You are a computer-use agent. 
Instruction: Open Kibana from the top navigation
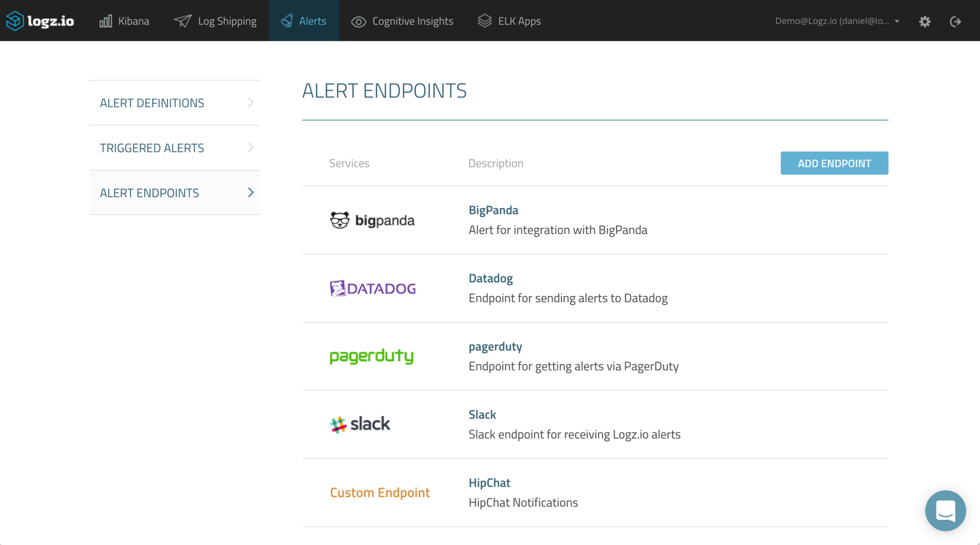125,21
